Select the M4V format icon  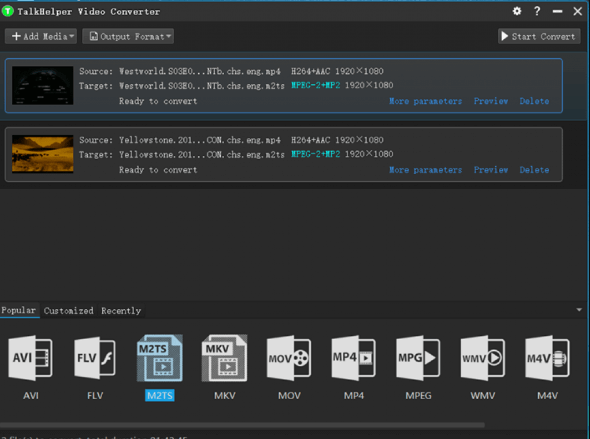pyautogui.click(x=547, y=358)
